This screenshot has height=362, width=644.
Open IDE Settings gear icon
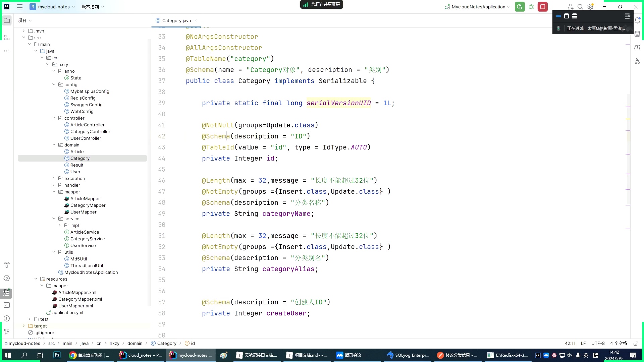point(590,7)
